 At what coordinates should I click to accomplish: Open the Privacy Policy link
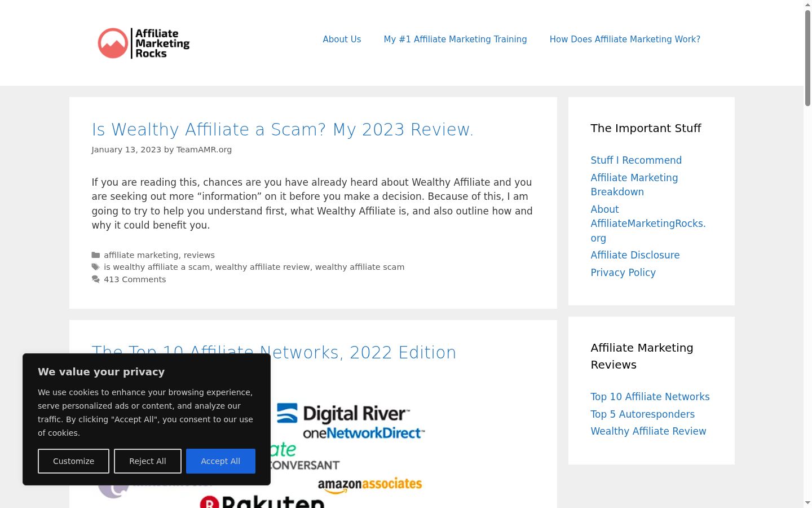(623, 273)
